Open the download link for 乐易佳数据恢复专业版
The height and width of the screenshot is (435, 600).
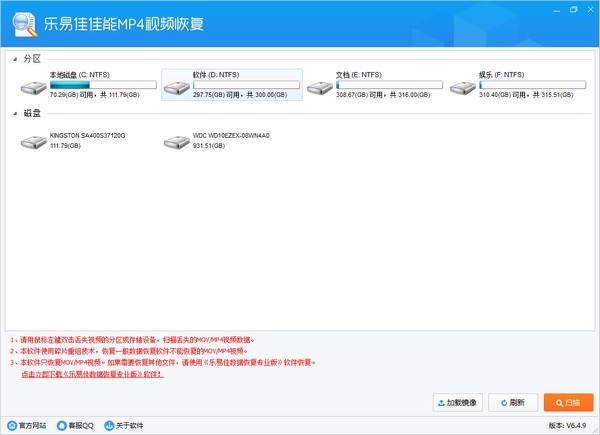pos(93,374)
